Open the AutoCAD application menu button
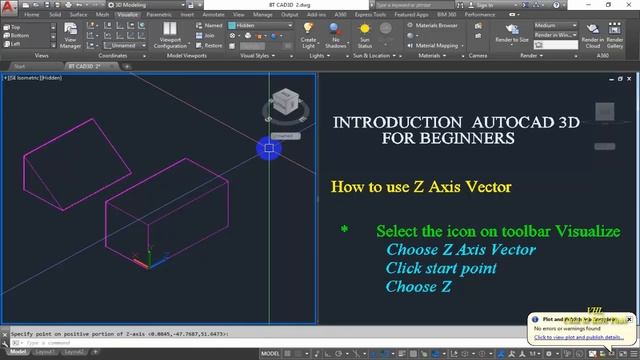Viewport: 640px width, 360px height. 9,7
